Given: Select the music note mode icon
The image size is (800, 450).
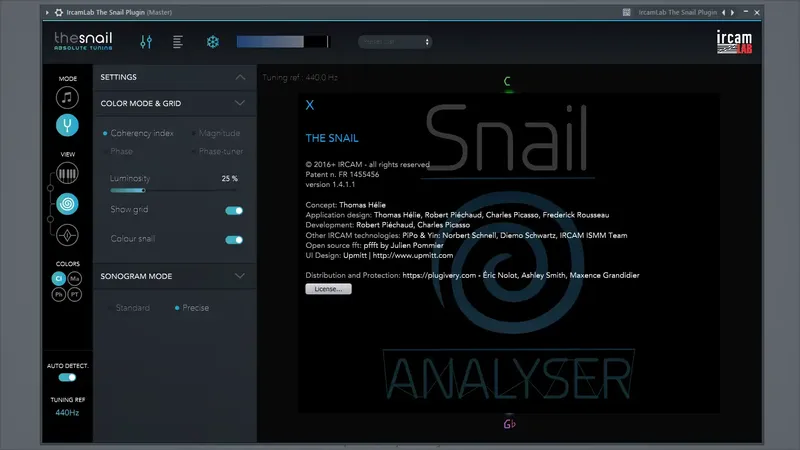Looking at the screenshot, I should (67, 97).
